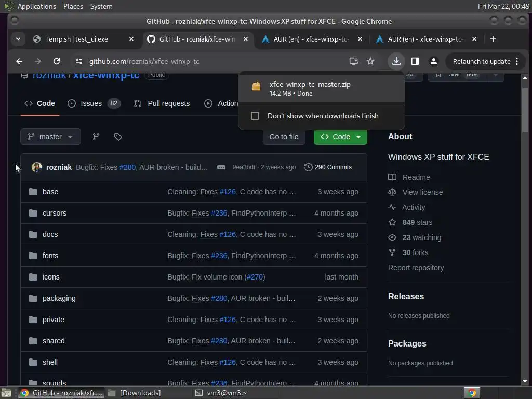Open site information icon in address bar

click(79, 61)
